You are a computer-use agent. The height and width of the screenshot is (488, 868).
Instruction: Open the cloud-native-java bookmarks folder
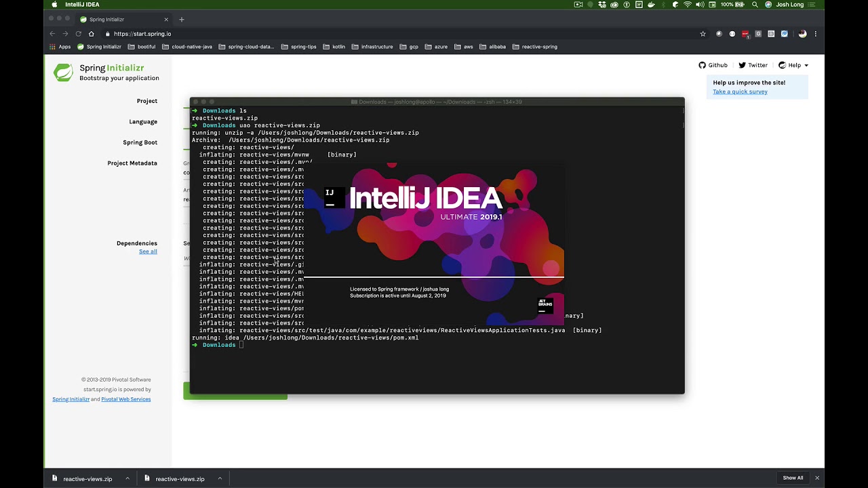[187, 47]
